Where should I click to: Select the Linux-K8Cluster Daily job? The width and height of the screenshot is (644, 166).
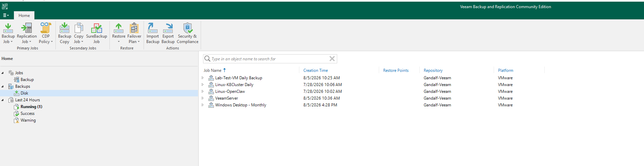(234, 85)
